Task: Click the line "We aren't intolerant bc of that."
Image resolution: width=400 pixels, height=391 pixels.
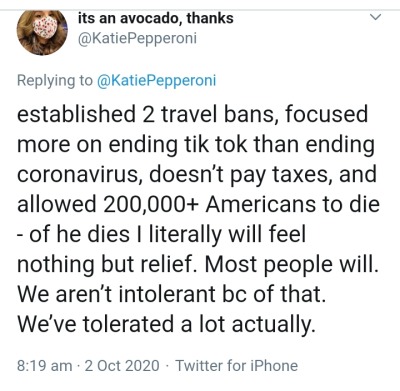Action: (171, 294)
